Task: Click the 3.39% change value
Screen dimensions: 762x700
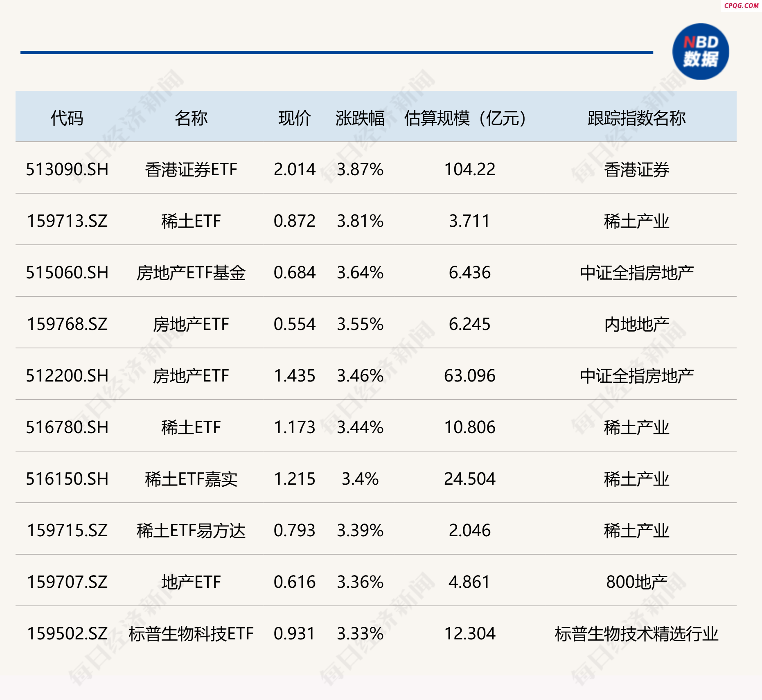Action: (360, 531)
